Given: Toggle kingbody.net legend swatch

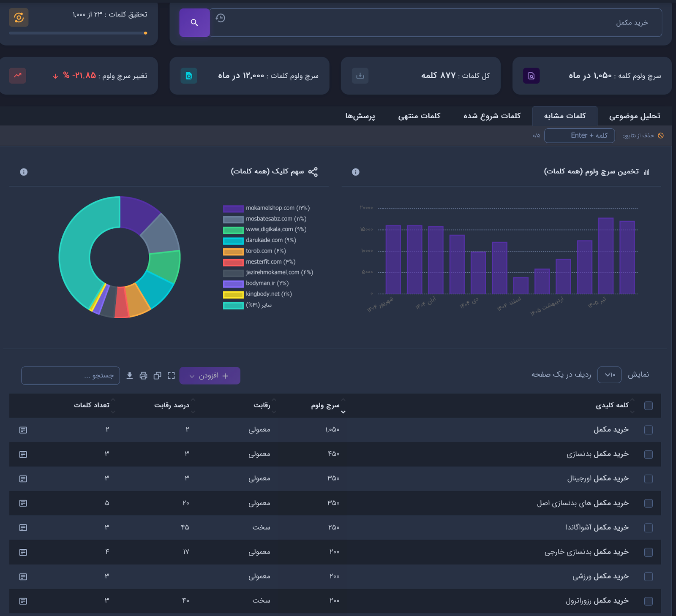Looking at the screenshot, I should (233, 295).
